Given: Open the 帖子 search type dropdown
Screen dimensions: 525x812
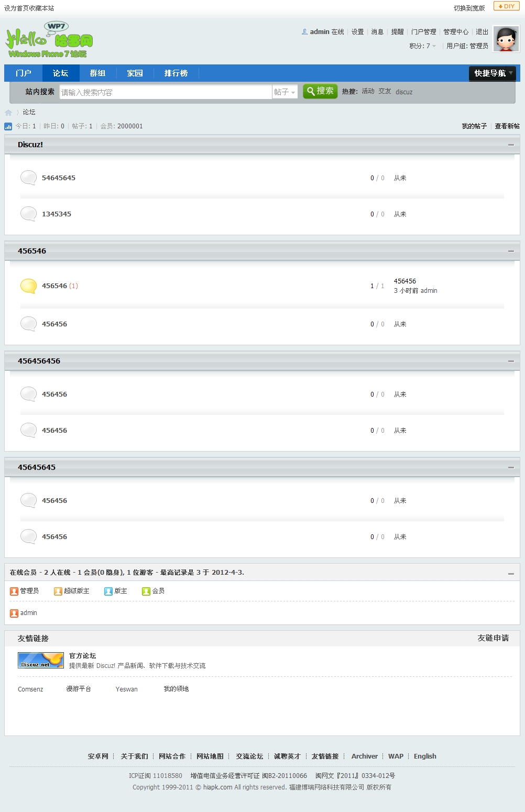Looking at the screenshot, I should pyautogui.click(x=285, y=92).
